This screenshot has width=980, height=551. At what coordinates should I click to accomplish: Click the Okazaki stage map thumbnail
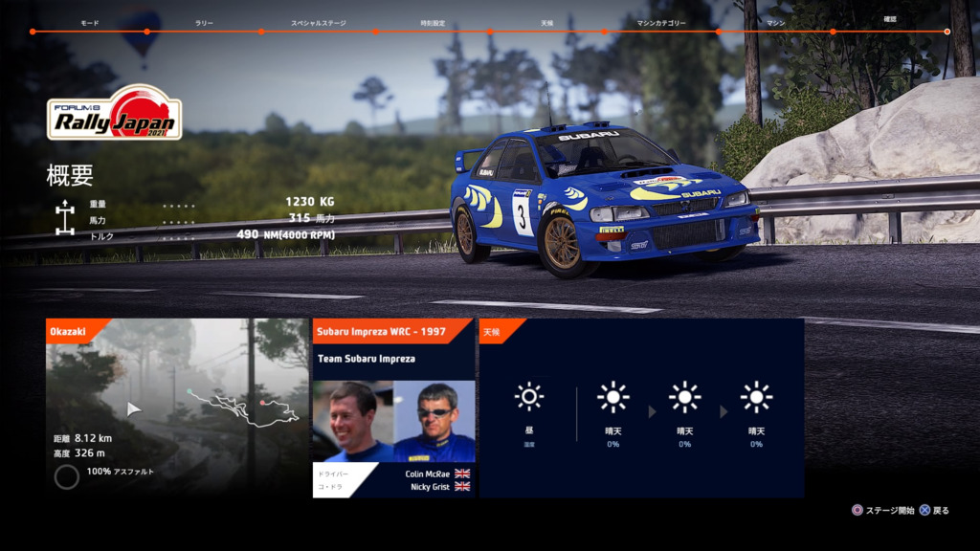click(177, 408)
